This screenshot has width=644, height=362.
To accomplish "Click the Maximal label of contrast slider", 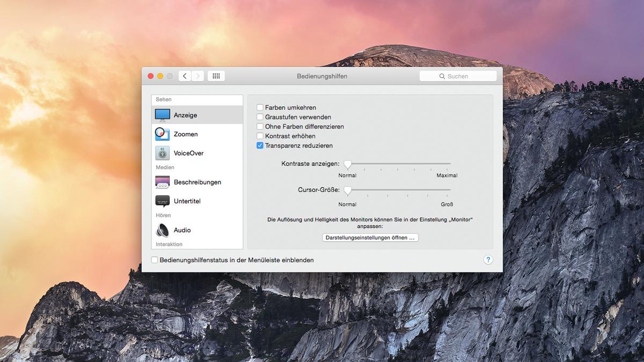I will 447,175.
